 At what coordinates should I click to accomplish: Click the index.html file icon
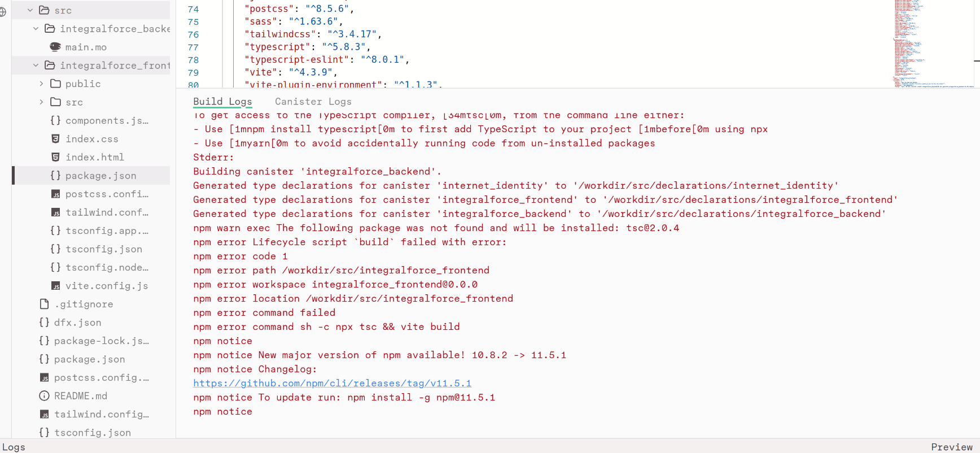pyautogui.click(x=55, y=157)
